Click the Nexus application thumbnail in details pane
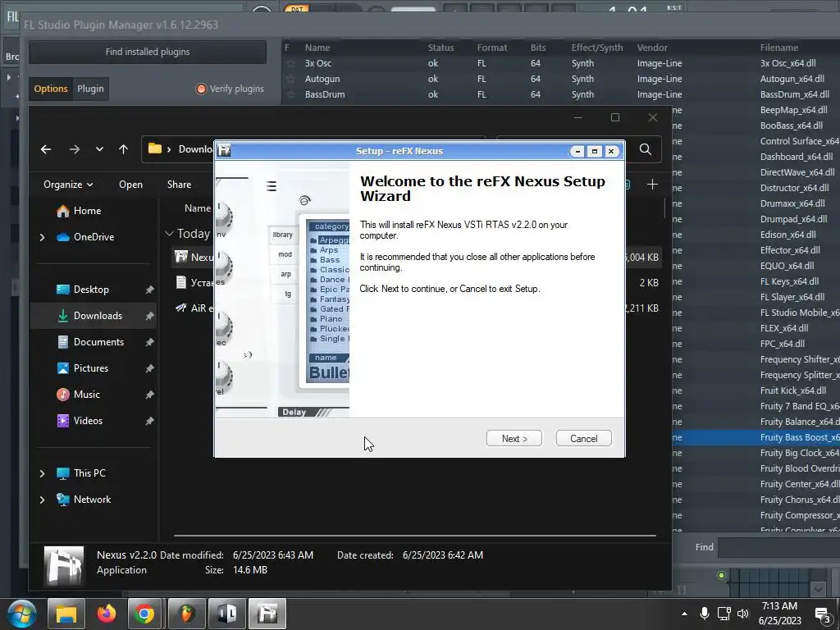 tap(64, 565)
